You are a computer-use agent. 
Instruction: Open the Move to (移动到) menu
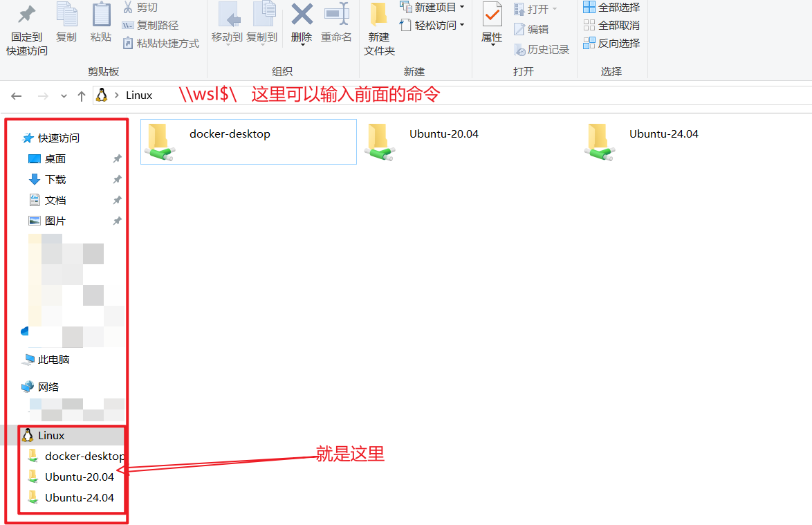point(227,24)
